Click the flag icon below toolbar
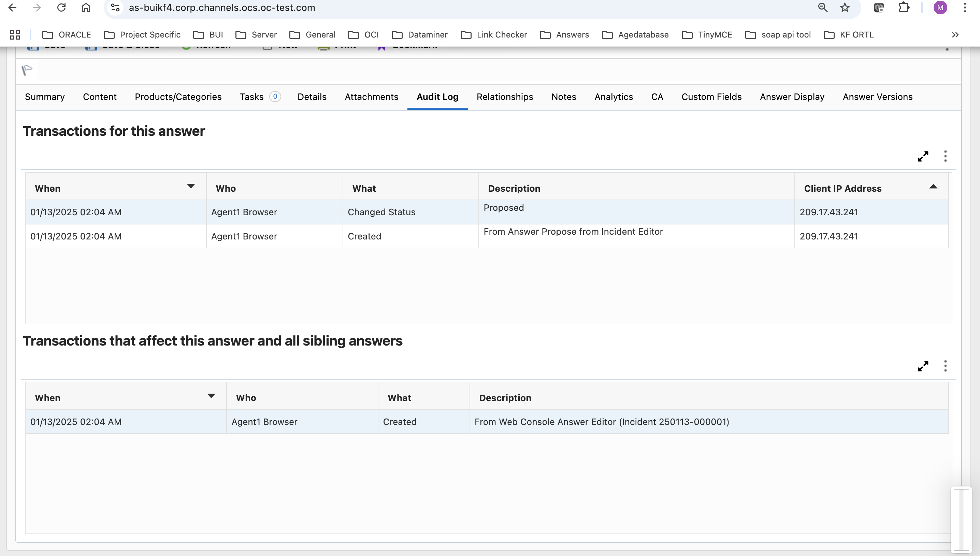Screen dimensions: 980x556 [x=27, y=70]
